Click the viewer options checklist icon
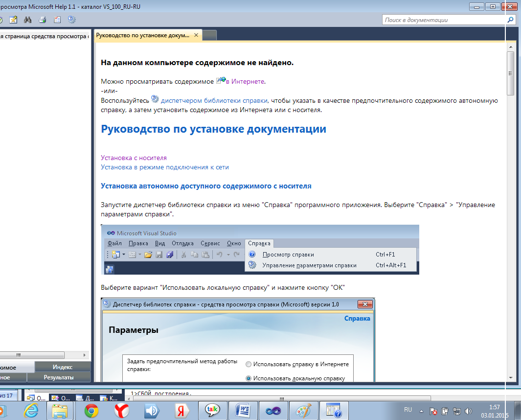 tap(57, 20)
